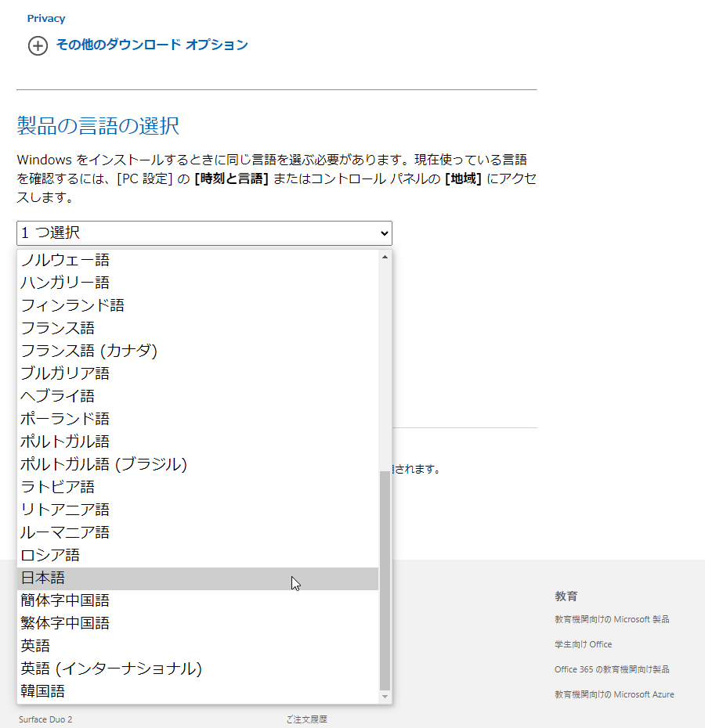
Task: Select ポーランド語 in the dropdown list
Action: point(197,420)
